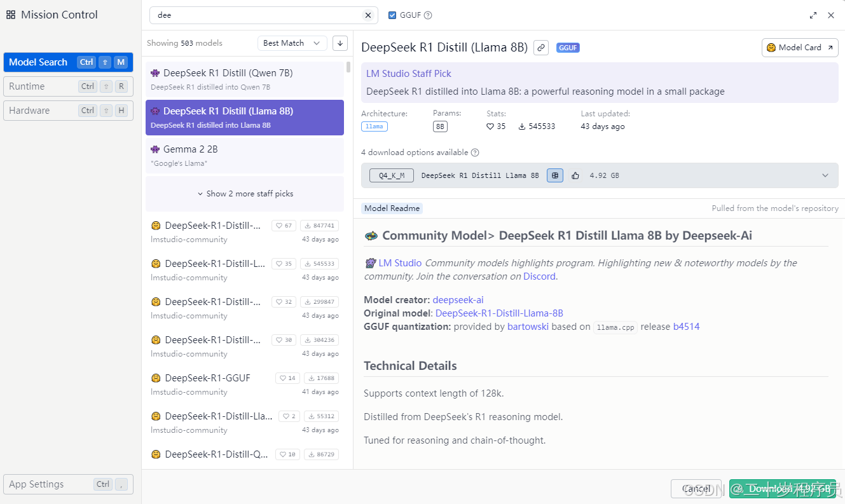This screenshot has height=504, width=845.
Task: Open the LM Studio Staff Pick link
Action: (409, 74)
